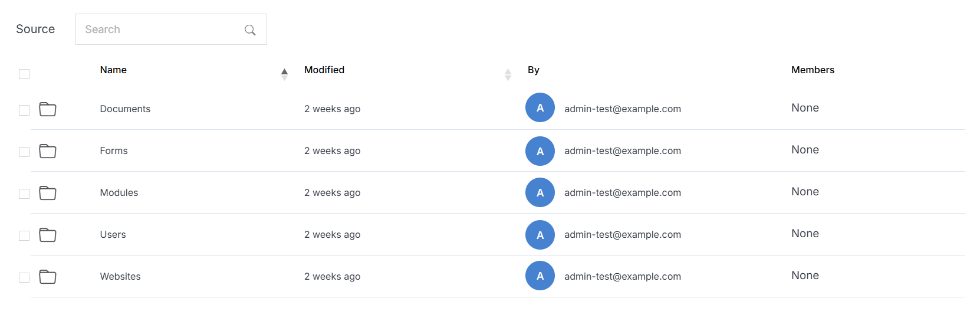Open the Modules folder name

[x=119, y=192]
